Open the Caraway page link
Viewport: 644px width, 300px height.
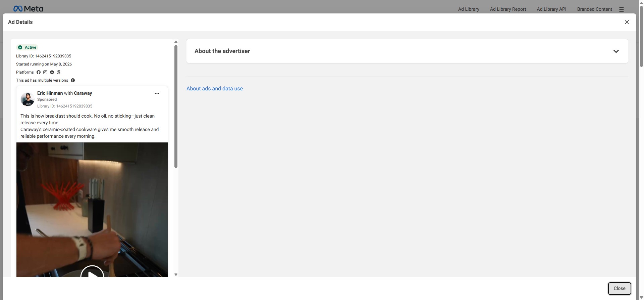pyautogui.click(x=83, y=93)
